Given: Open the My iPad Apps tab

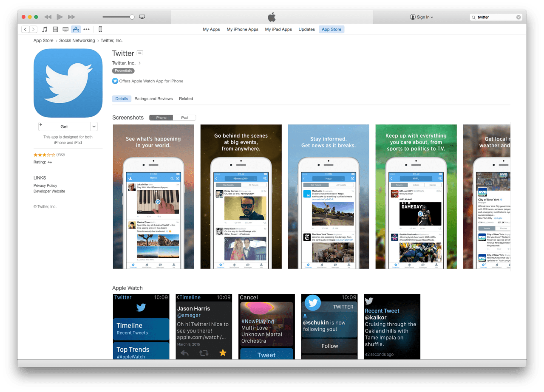Looking at the screenshot, I should pos(278,29).
